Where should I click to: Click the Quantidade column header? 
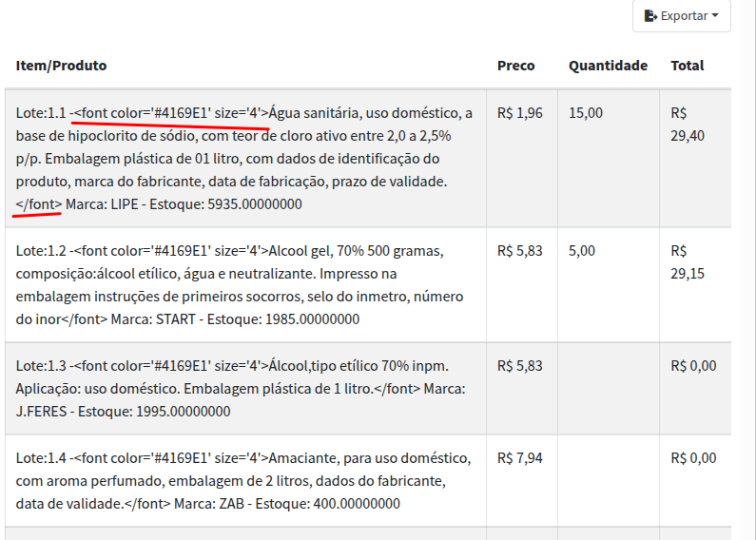608,66
